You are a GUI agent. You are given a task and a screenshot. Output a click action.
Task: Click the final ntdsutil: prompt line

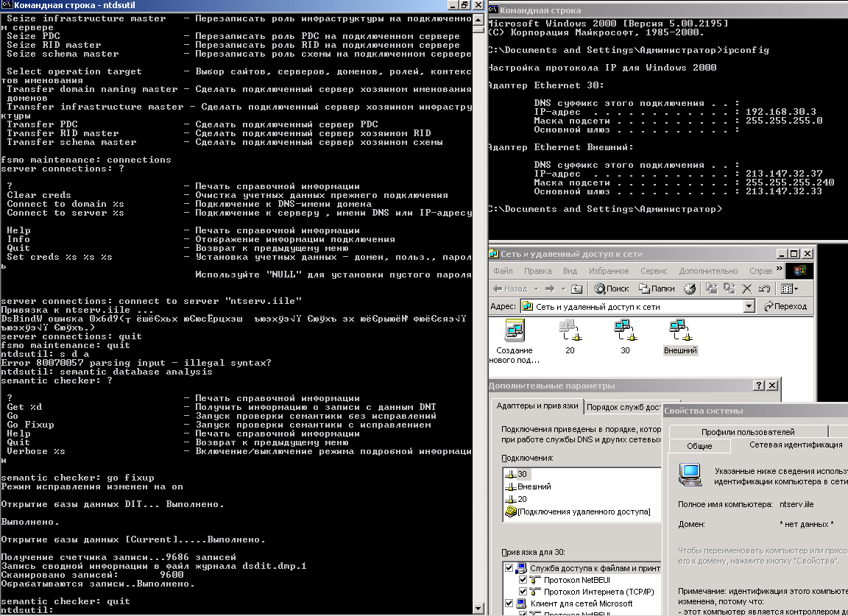[x=27, y=610]
